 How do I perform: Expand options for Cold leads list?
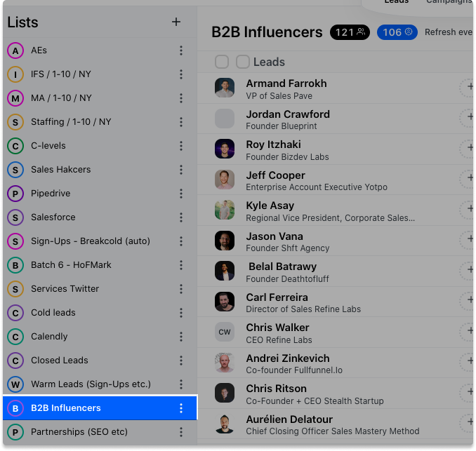(x=181, y=313)
